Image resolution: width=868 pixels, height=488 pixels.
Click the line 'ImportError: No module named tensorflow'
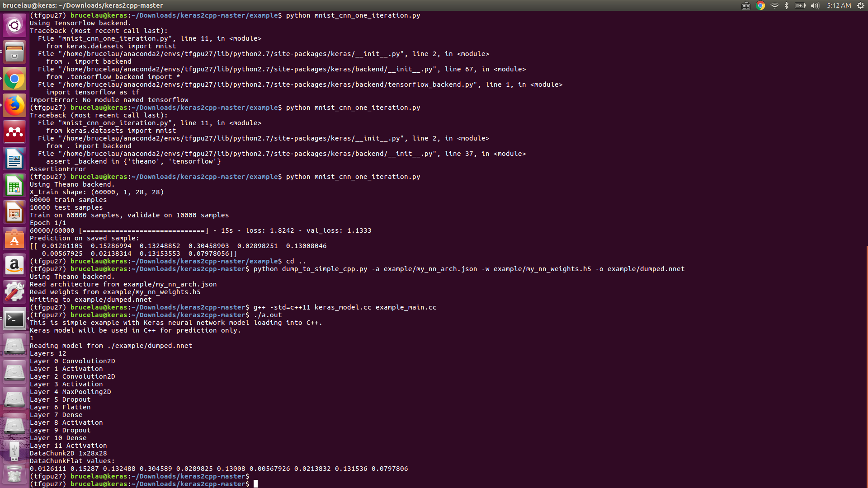click(109, 100)
